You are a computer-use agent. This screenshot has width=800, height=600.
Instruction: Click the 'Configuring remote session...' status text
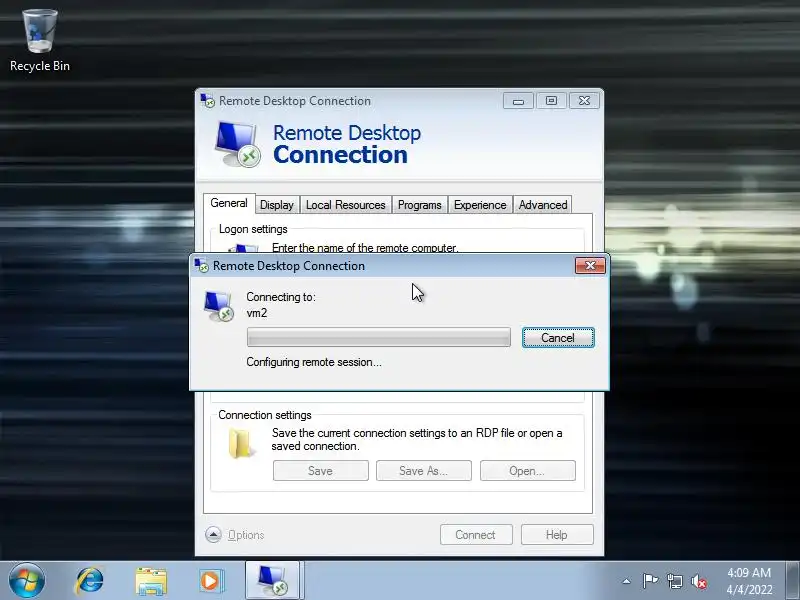(314, 362)
